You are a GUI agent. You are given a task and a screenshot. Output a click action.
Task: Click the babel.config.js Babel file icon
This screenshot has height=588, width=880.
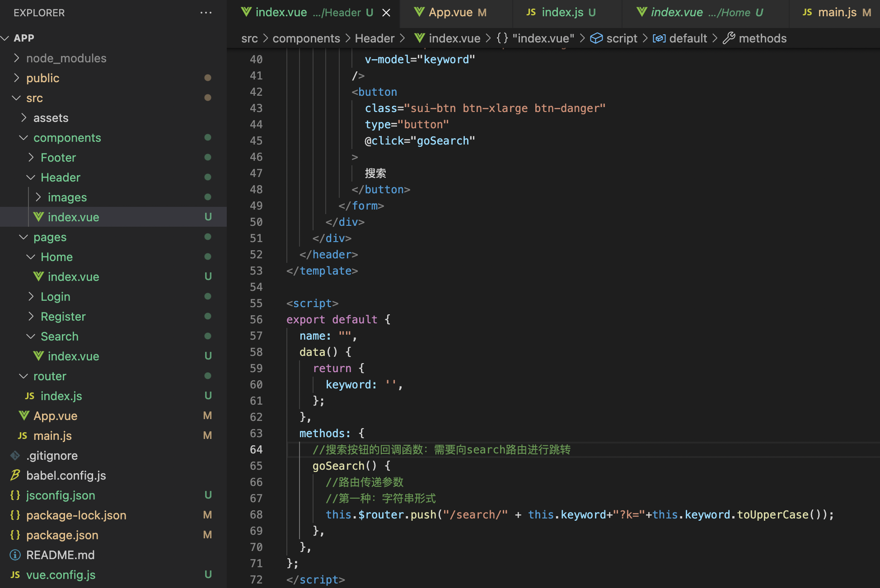15,475
